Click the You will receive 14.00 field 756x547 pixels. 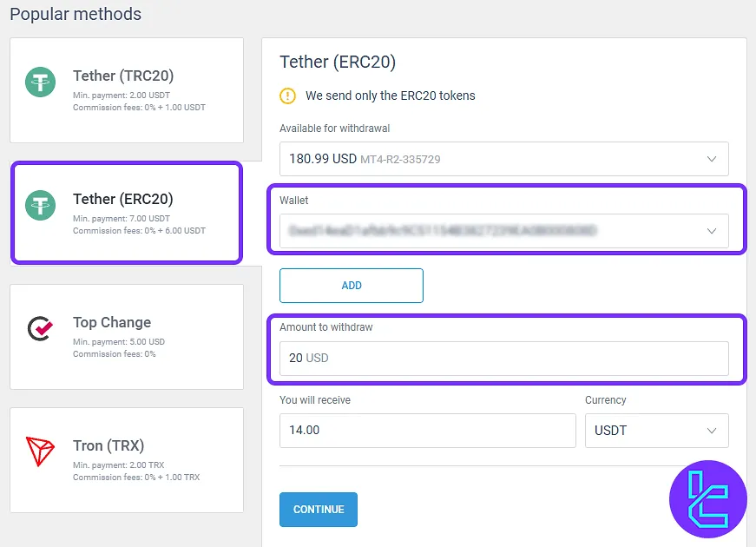[428, 431]
